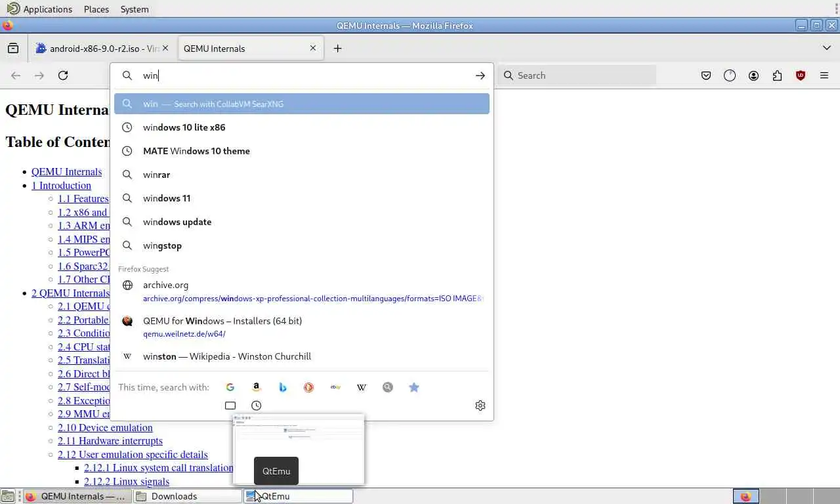Image resolution: width=840 pixels, height=504 pixels.
Task: Choose the 'windows 11' suggestion
Action: click(302, 198)
